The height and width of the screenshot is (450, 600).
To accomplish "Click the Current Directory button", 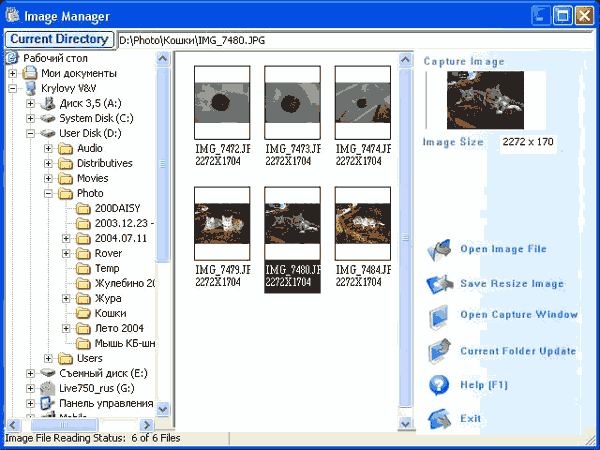I will pos(59,39).
